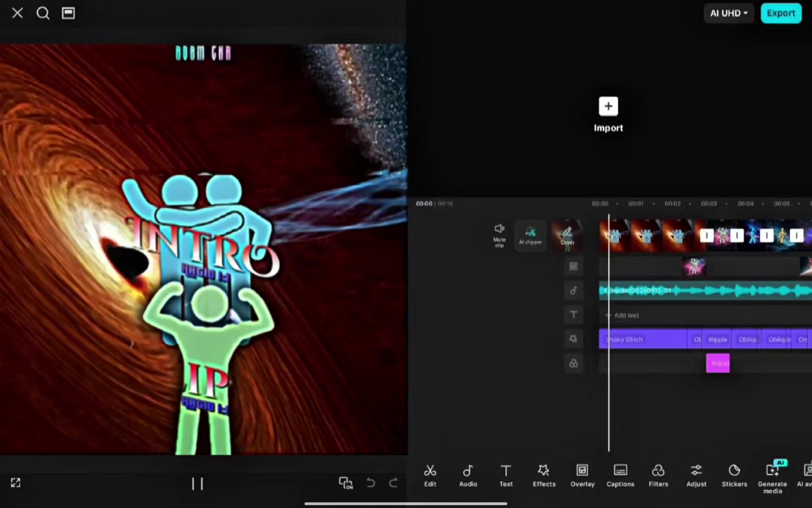Open the Edit scissors tool
The width and height of the screenshot is (812, 508).
pos(430,476)
